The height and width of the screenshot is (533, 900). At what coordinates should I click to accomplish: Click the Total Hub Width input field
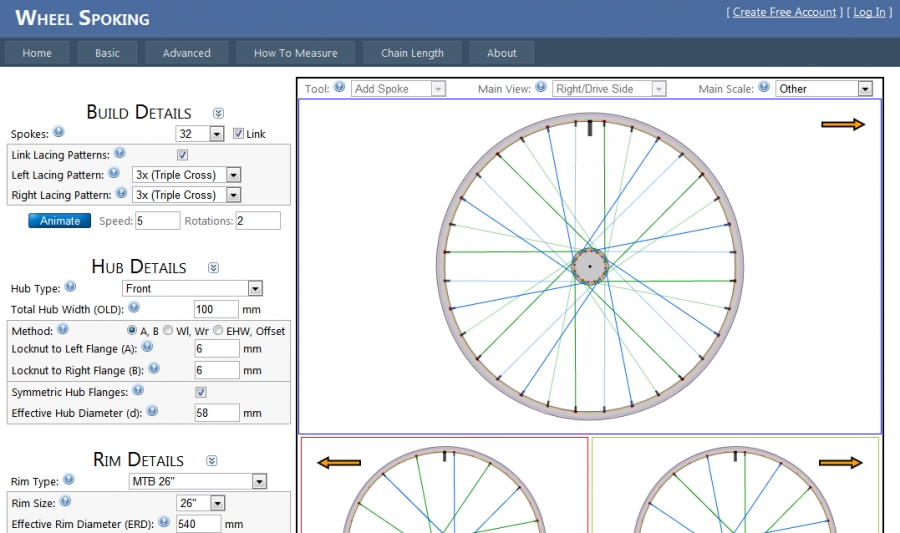point(216,309)
